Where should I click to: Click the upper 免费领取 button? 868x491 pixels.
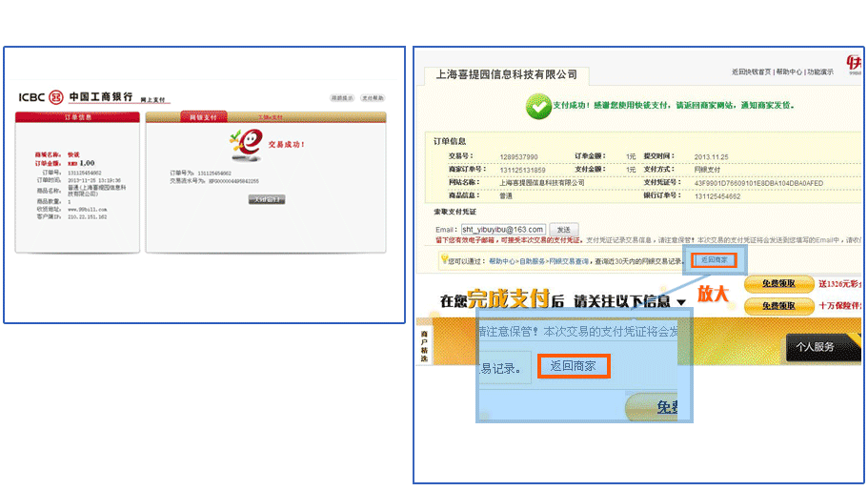777,283
